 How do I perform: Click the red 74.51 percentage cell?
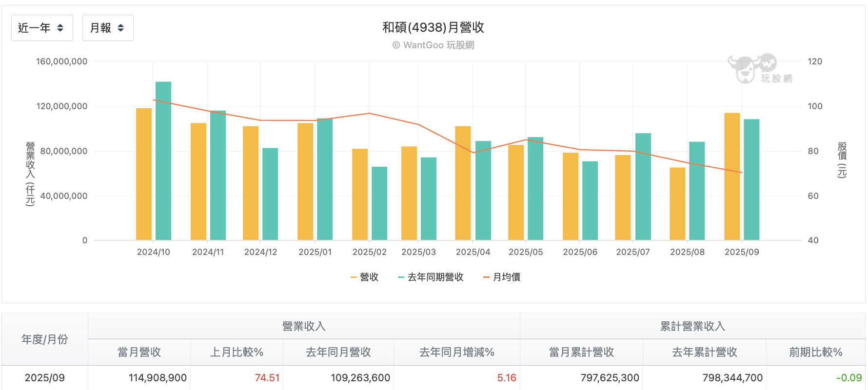click(x=267, y=378)
